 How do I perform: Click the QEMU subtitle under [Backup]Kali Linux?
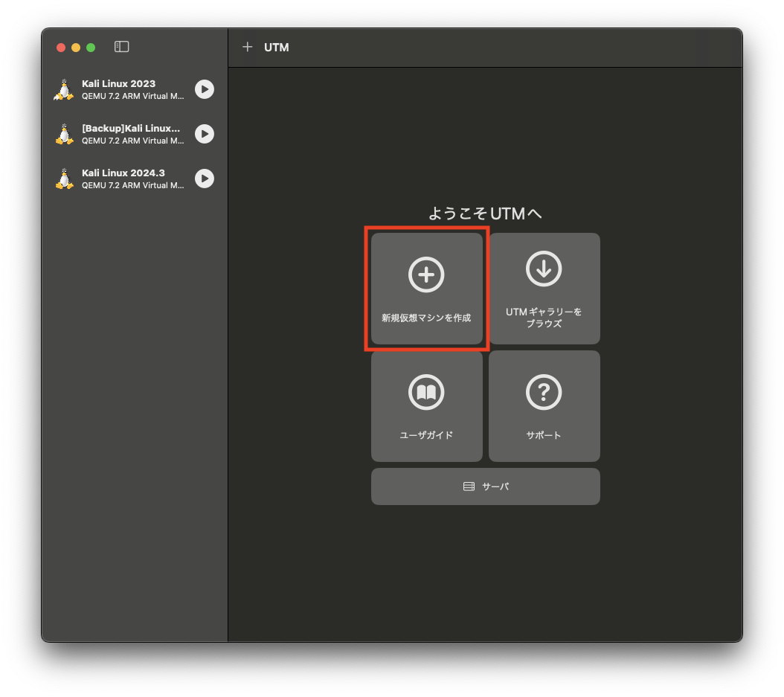click(x=133, y=141)
